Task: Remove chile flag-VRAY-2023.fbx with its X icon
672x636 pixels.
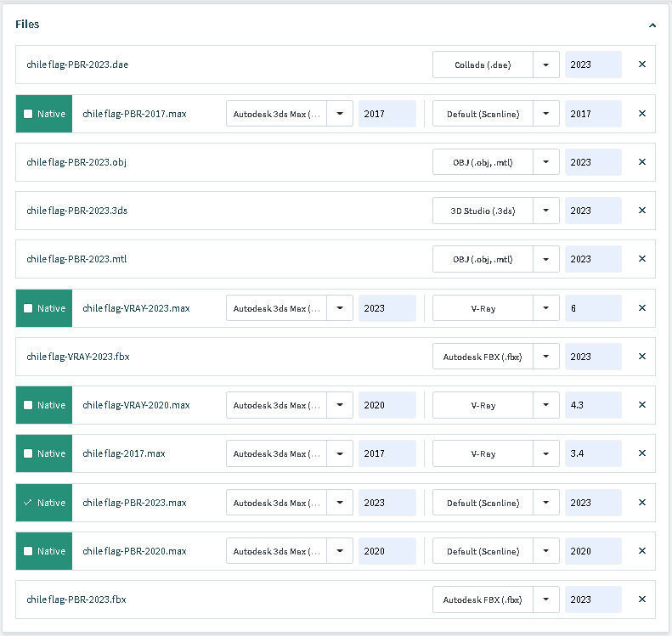Action: point(641,357)
